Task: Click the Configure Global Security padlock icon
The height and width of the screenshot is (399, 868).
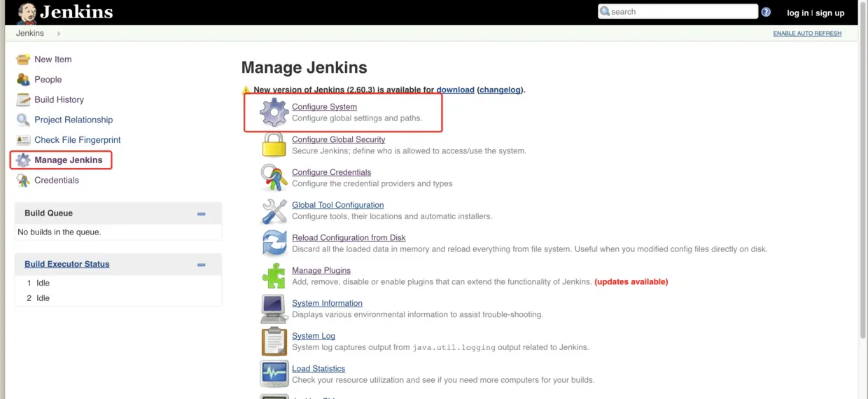Action: (x=274, y=145)
